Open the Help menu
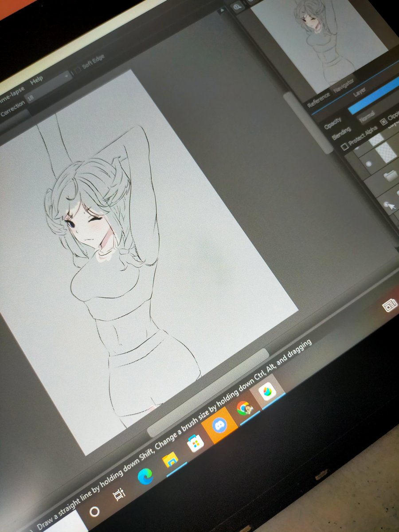The image size is (399, 532). pyautogui.click(x=36, y=80)
